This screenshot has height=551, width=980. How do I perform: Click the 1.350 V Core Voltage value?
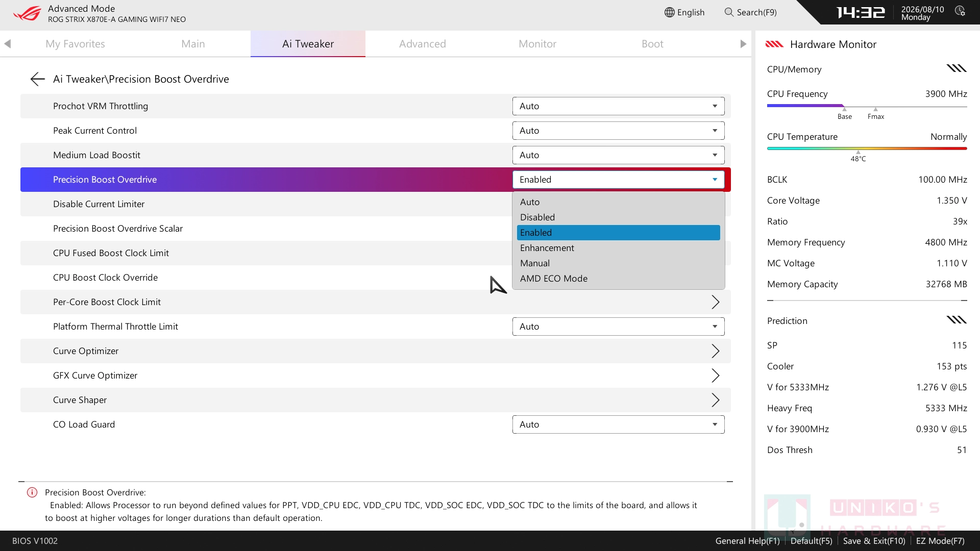click(951, 201)
